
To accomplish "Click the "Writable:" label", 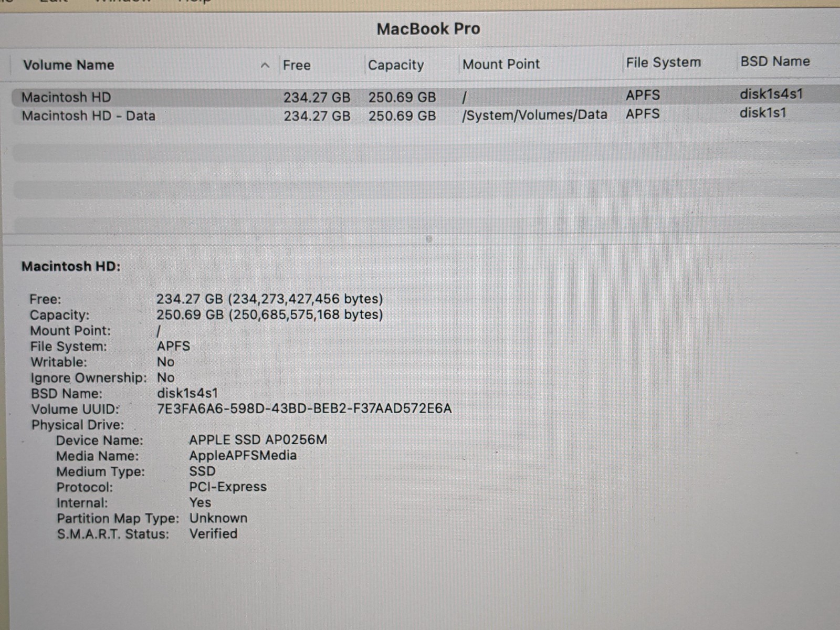I will pos(59,362).
